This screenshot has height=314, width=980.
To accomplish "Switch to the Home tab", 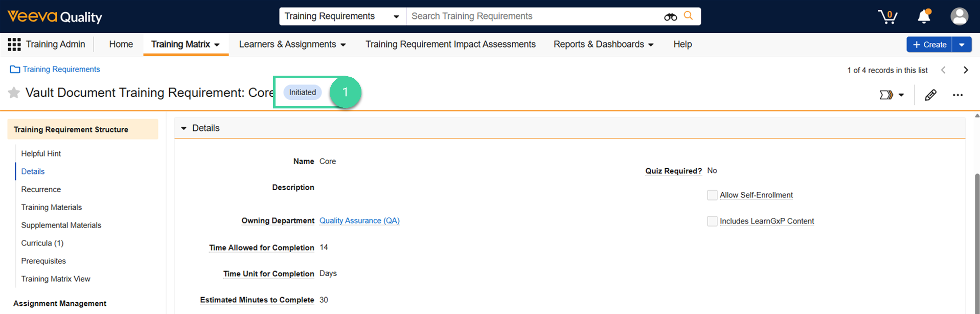I will tap(121, 44).
